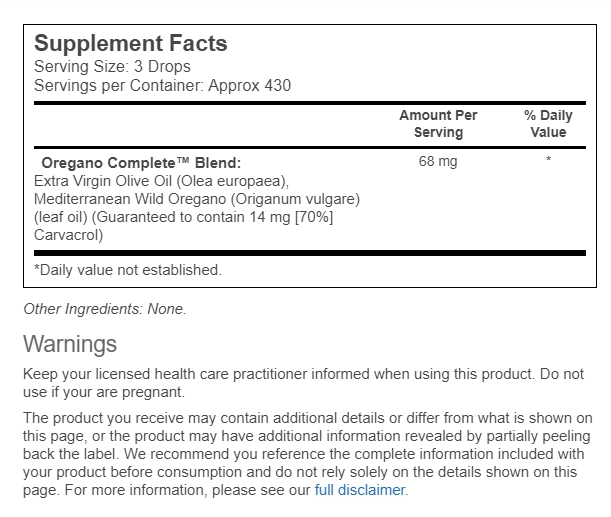Screen dimensions: 611x517
Task: Click the % Daily Value column header
Action: (x=548, y=124)
